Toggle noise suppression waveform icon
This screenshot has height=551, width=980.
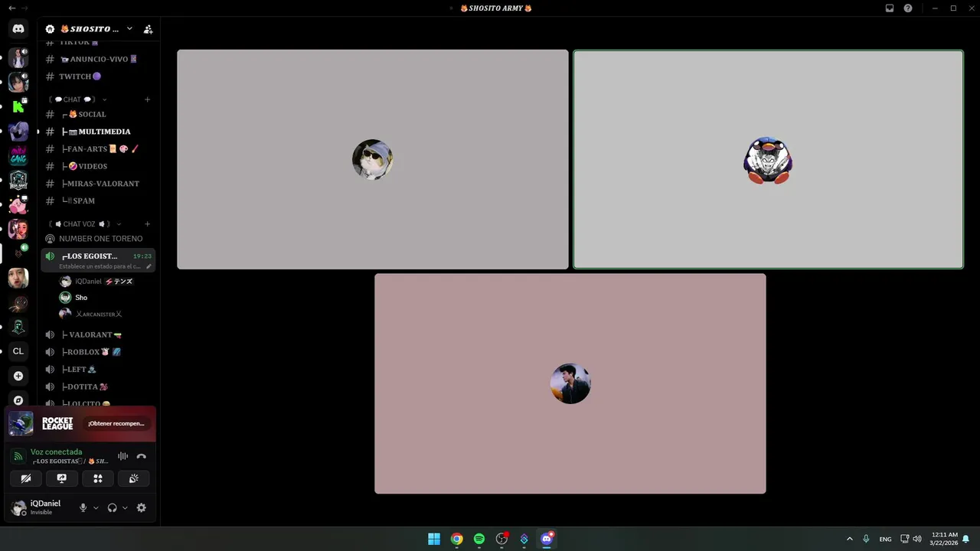[x=122, y=456]
